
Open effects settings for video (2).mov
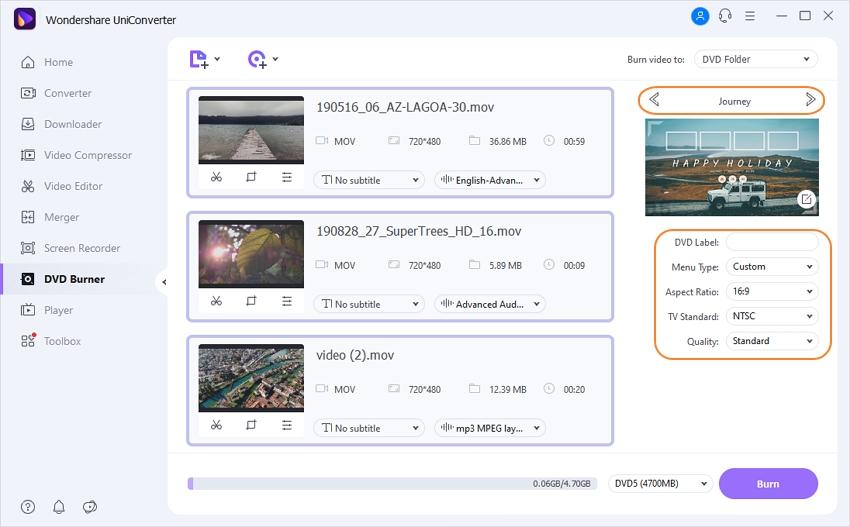tap(287, 425)
